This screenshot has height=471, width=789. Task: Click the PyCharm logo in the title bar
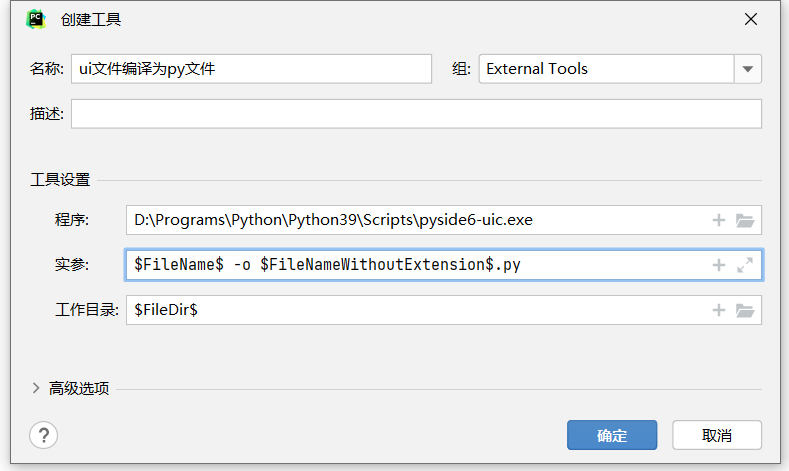pos(36,19)
